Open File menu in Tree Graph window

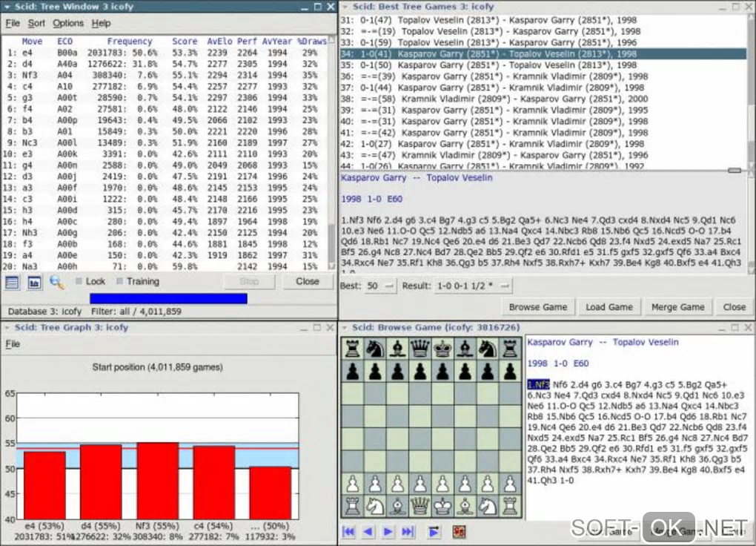13,343
